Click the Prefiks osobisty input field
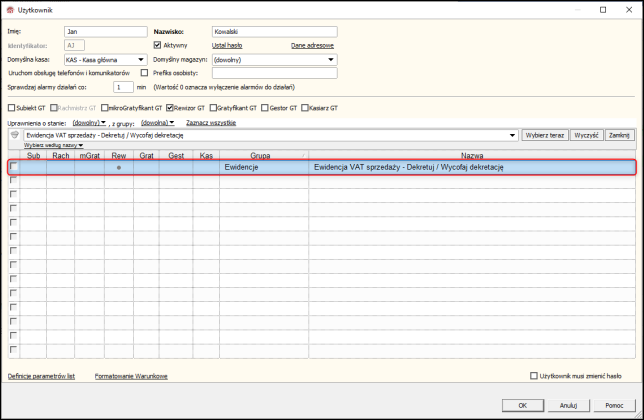The height and width of the screenshot is (420, 644). click(x=275, y=73)
